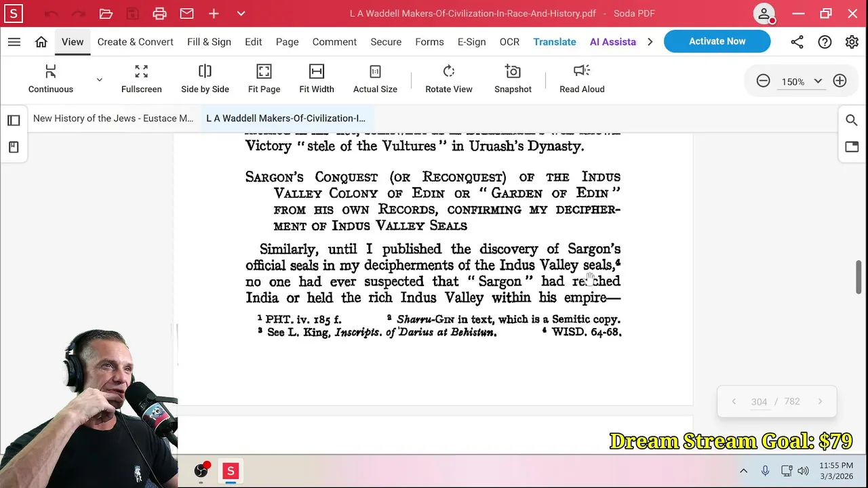Open a file with folder icon
This screenshot has width=868, height=488.
(106, 14)
